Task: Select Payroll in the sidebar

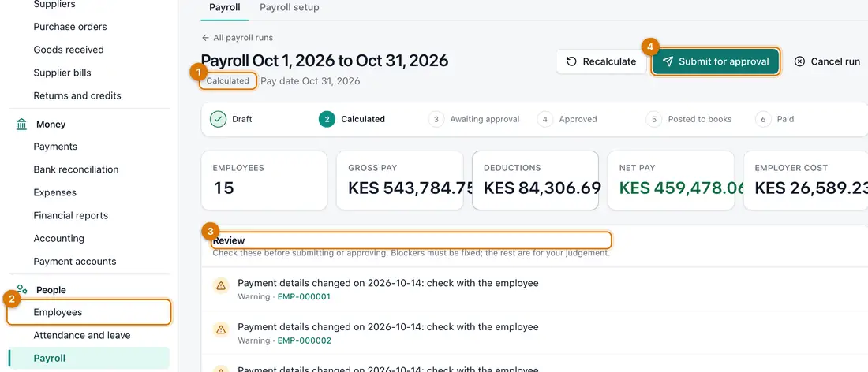Action: pyautogui.click(x=89, y=358)
